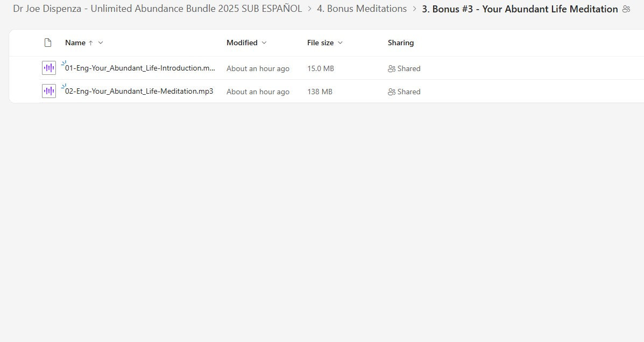The image size is (644, 342).
Task: Open the File size column dropdown
Action: [x=340, y=43]
